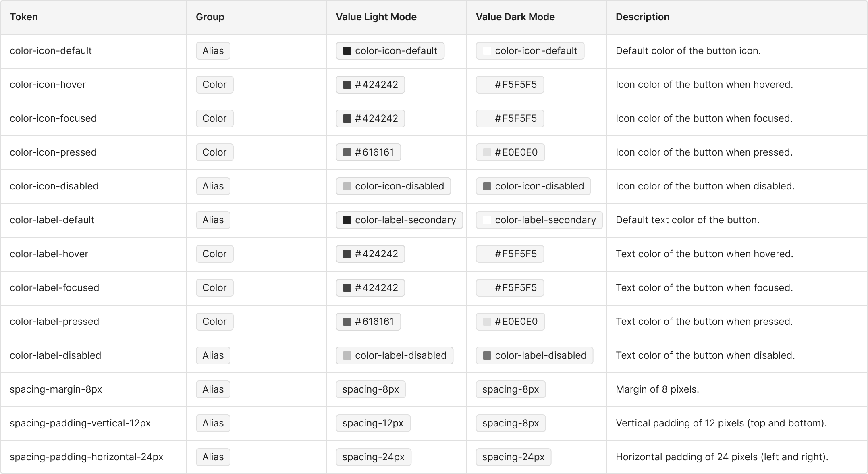Click the #424242 swatch in the color-icon-hover row

coord(347,85)
